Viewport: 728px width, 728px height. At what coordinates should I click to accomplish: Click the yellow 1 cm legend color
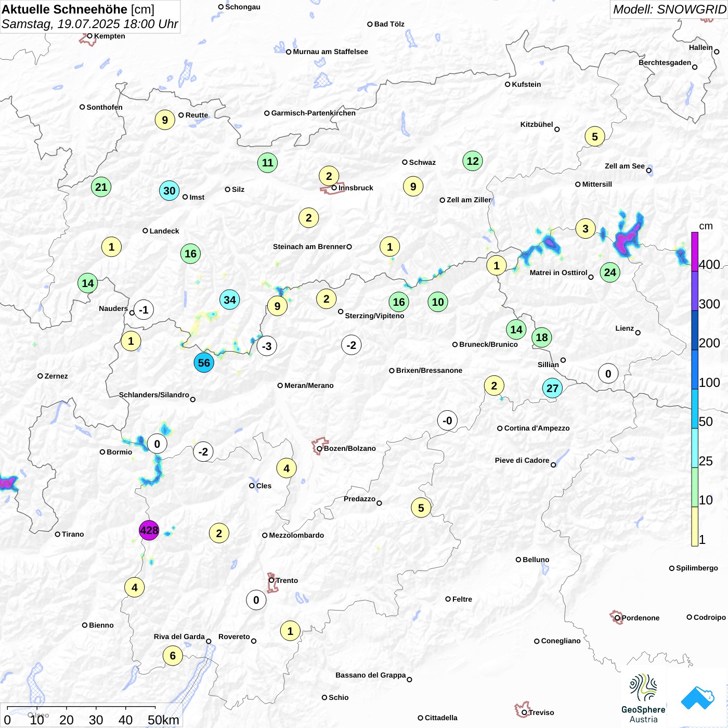click(x=695, y=526)
